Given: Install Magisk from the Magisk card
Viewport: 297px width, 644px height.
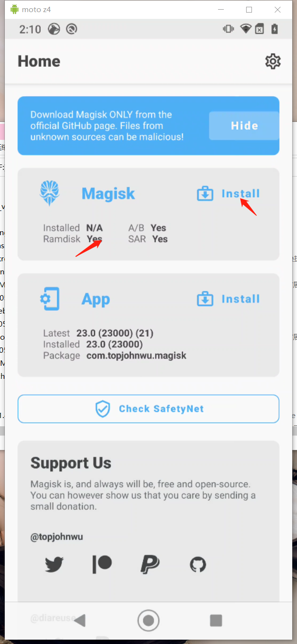Looking at the screenshot, I should click(228, 194).
